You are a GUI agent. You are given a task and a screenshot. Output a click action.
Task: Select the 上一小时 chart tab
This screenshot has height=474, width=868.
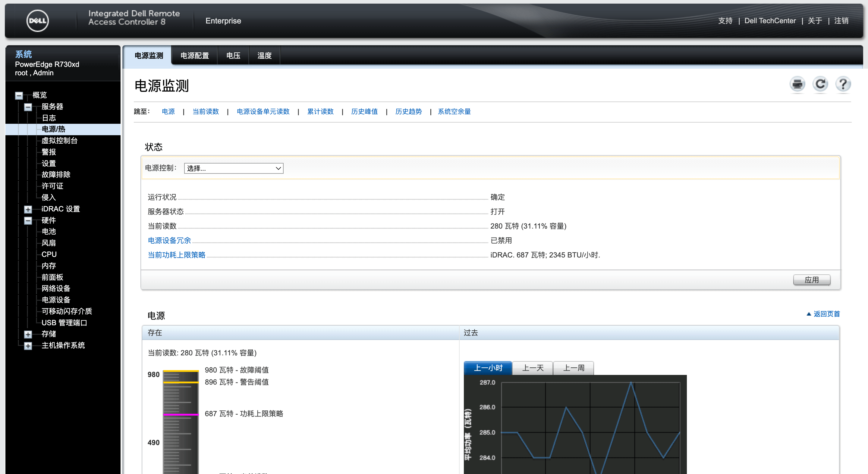tap(488, 368)
